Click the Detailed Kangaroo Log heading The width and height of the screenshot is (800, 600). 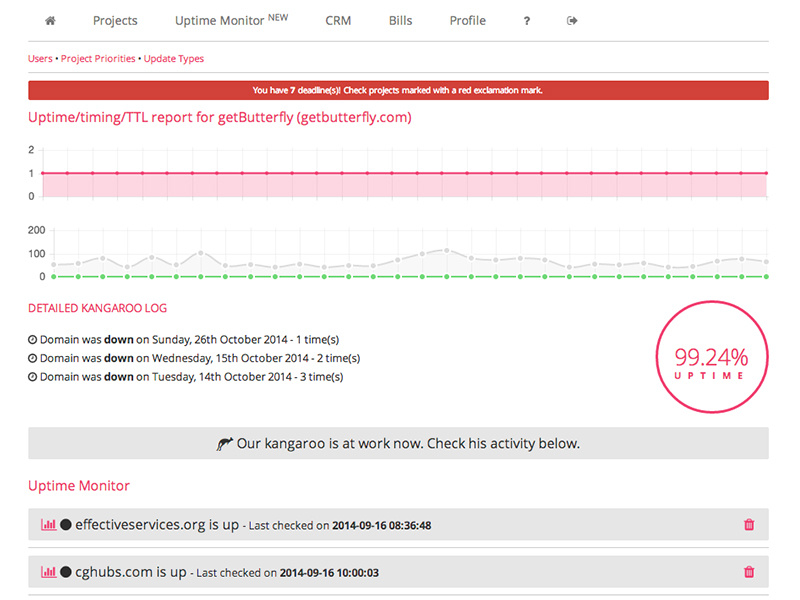97,308
